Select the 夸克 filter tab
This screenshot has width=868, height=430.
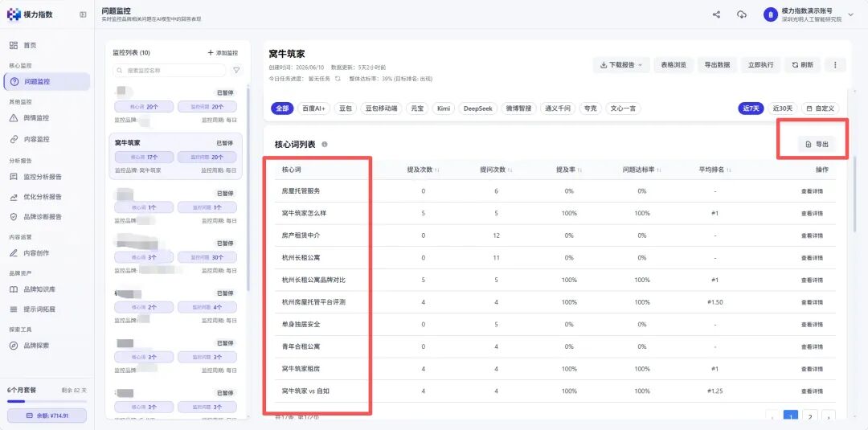590,109
